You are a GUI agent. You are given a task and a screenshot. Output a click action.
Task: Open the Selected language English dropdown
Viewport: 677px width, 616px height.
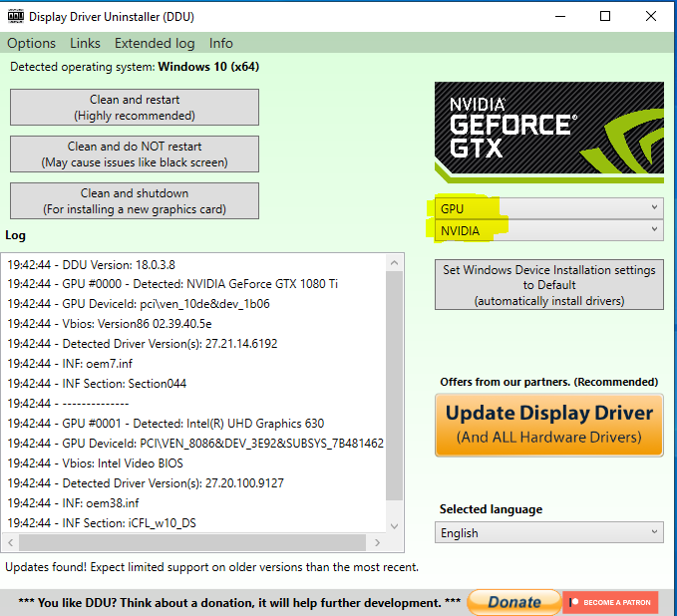tap(548, 532)
